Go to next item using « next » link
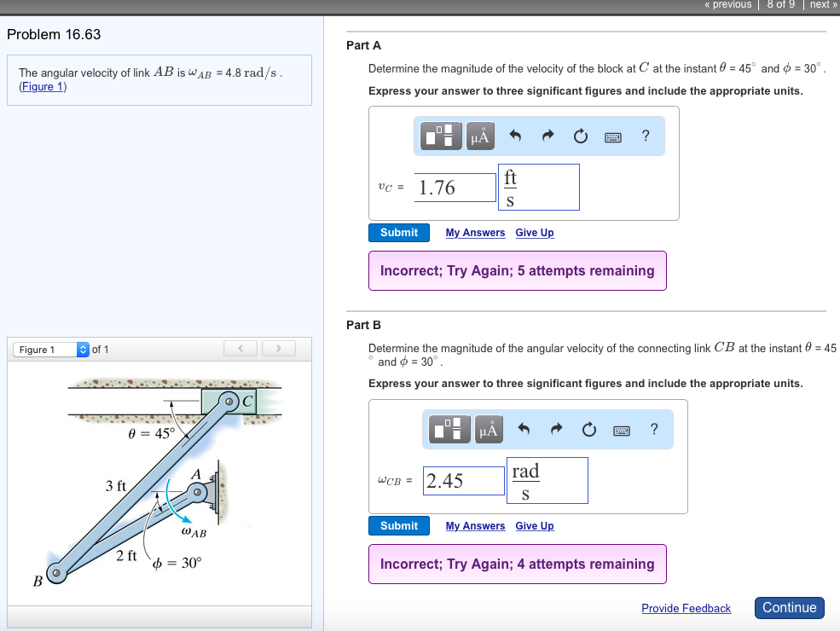Viewport: 840px width, 631px height. 821,4
